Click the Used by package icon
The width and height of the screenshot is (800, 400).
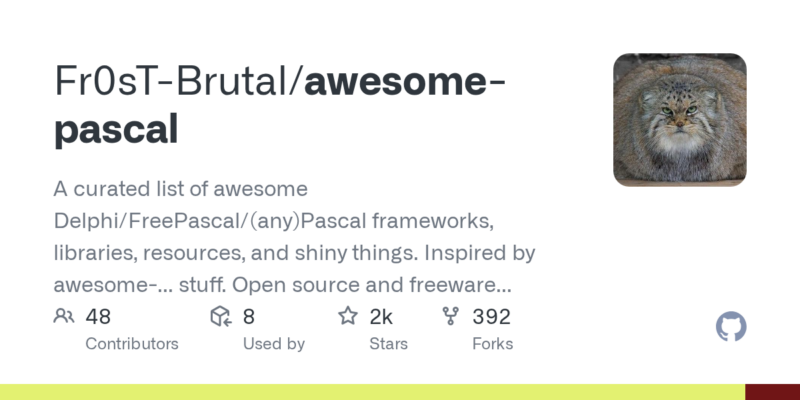[221, 317]
